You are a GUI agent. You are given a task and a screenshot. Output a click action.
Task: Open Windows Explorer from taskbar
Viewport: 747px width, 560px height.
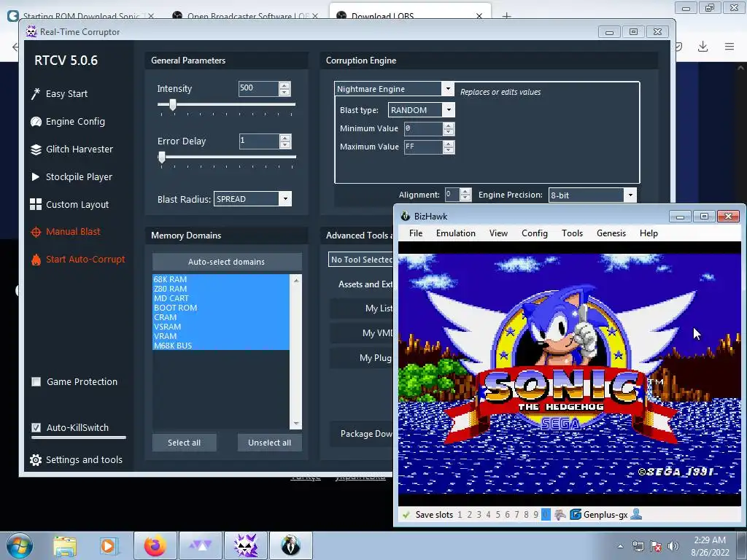[x=65, y=545]
